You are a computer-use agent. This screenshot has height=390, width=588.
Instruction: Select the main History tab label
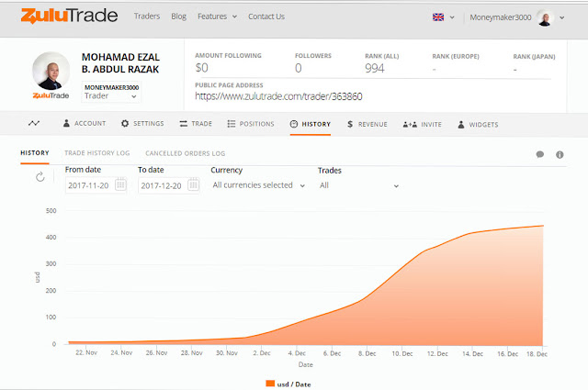(316, 124)
